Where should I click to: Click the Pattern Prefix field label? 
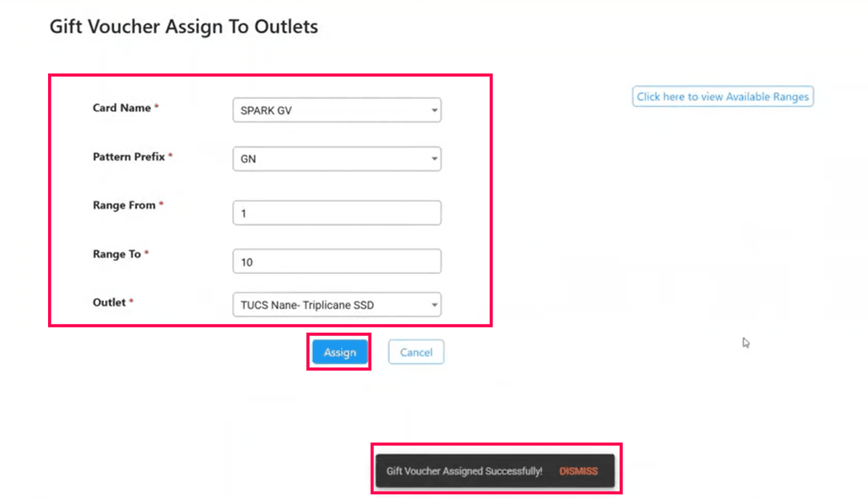tap(128, 156)
